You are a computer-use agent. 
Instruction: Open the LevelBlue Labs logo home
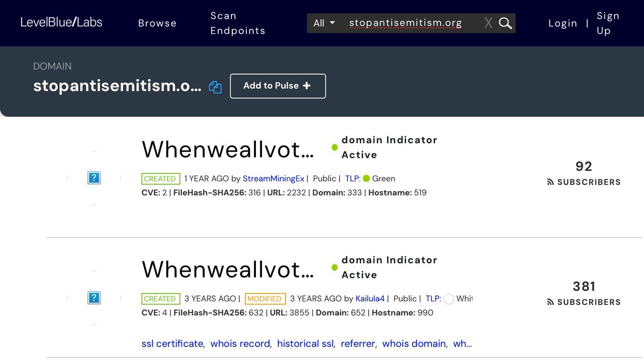click(x=61, y=23)
